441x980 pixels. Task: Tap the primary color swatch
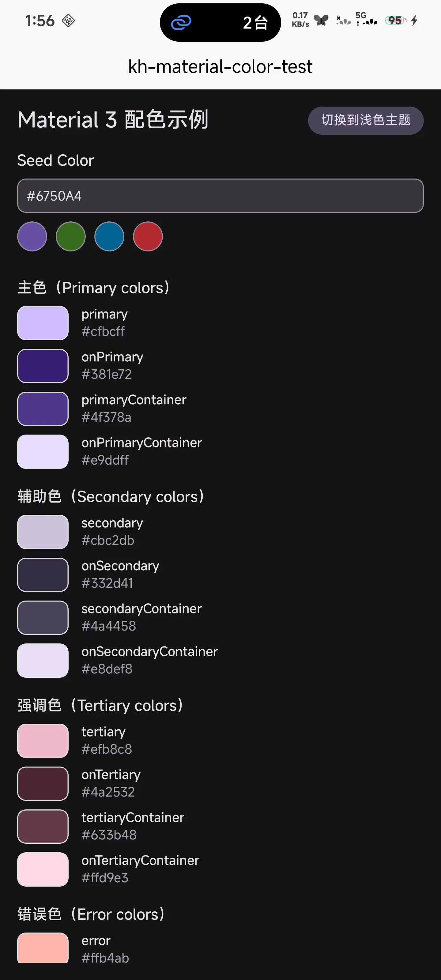click(43, 323)
